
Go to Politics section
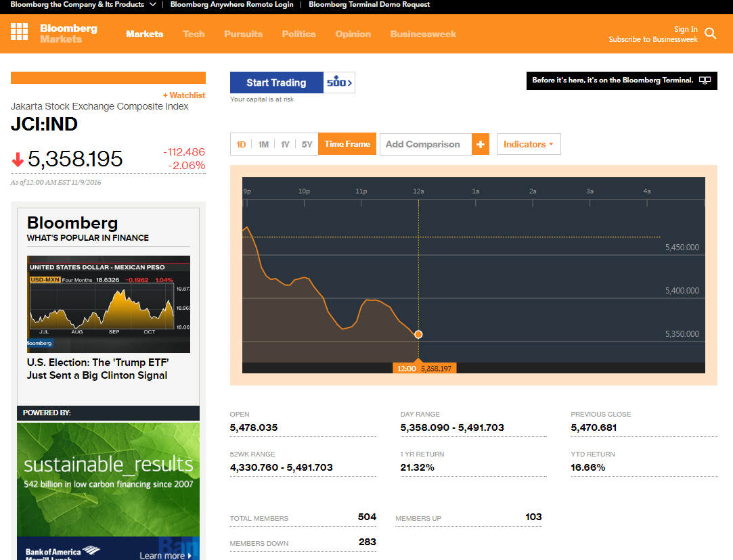pyautogui.click(x=298, y=34)
